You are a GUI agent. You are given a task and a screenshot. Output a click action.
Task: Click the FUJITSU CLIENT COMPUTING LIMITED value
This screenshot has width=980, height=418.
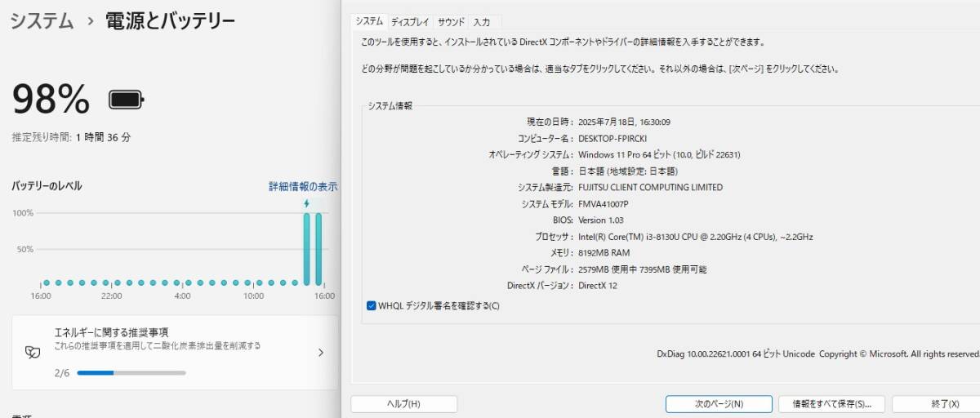(650, 187)
